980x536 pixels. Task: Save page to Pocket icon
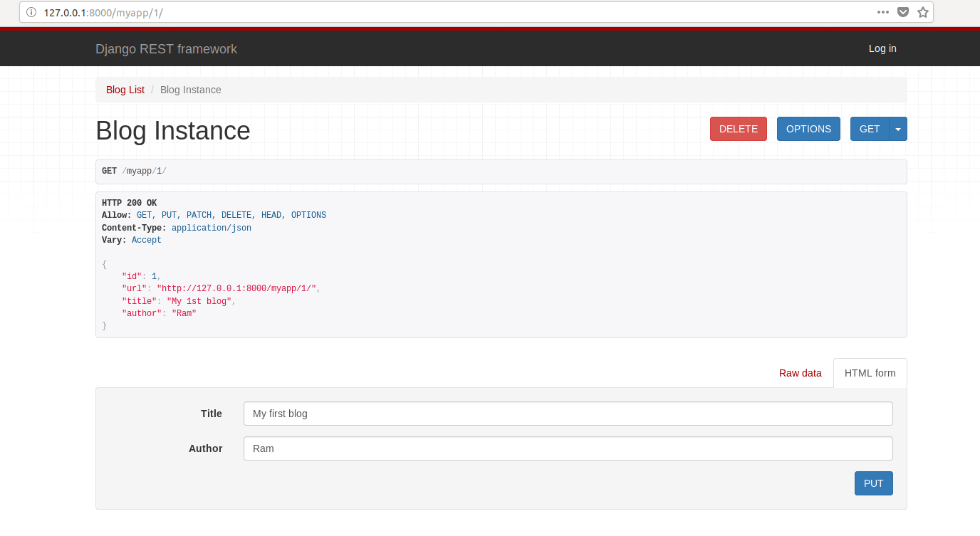coord(903,12)
